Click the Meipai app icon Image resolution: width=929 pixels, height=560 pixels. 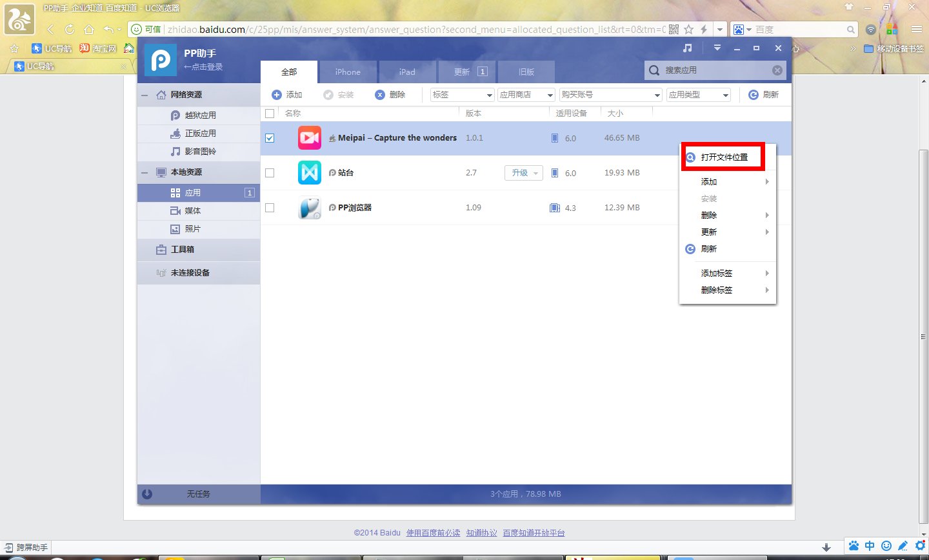(x=310, y=138)
